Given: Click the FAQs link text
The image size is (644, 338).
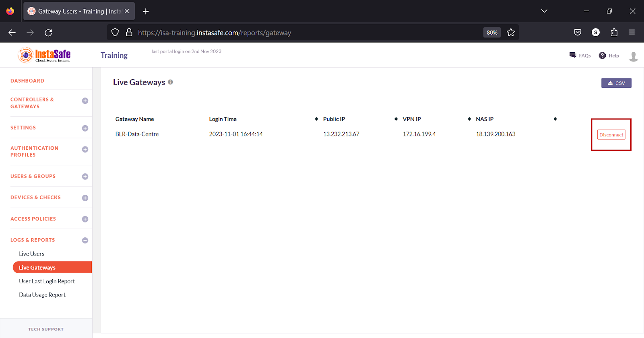Looking at the screenshot, I should pos(585,56).
